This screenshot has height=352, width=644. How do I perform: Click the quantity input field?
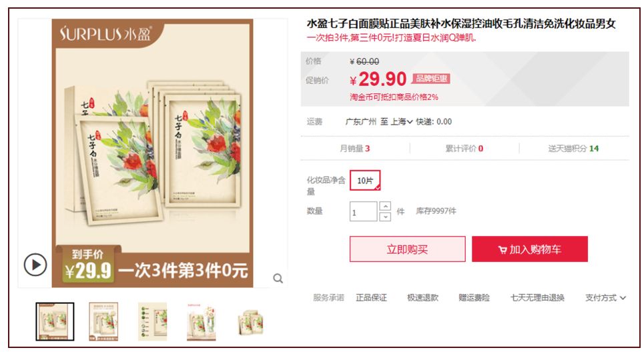point(364,212)
